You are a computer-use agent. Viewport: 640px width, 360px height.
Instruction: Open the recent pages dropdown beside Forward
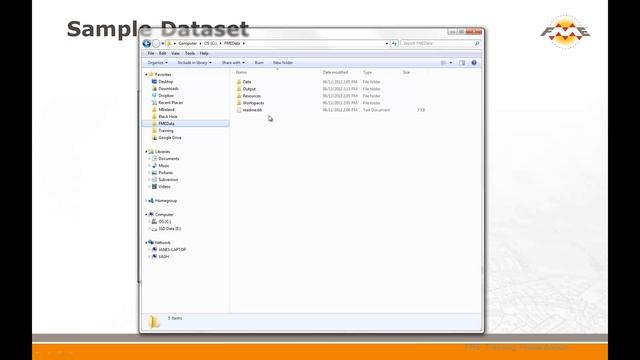(162, 43)
